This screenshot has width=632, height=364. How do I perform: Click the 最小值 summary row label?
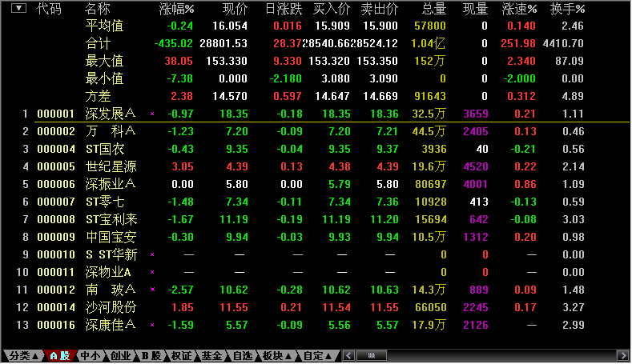(x=104, y=78)
